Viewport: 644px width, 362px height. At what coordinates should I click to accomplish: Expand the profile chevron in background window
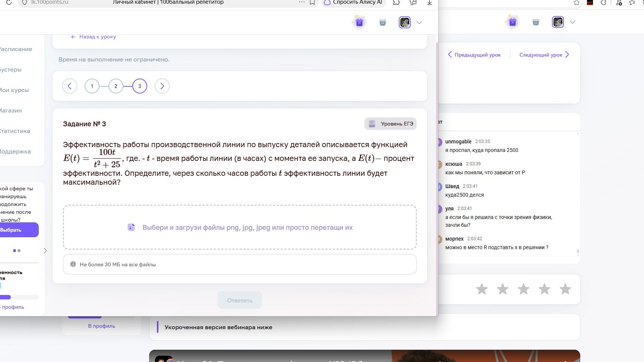click(x=572, y=22)
